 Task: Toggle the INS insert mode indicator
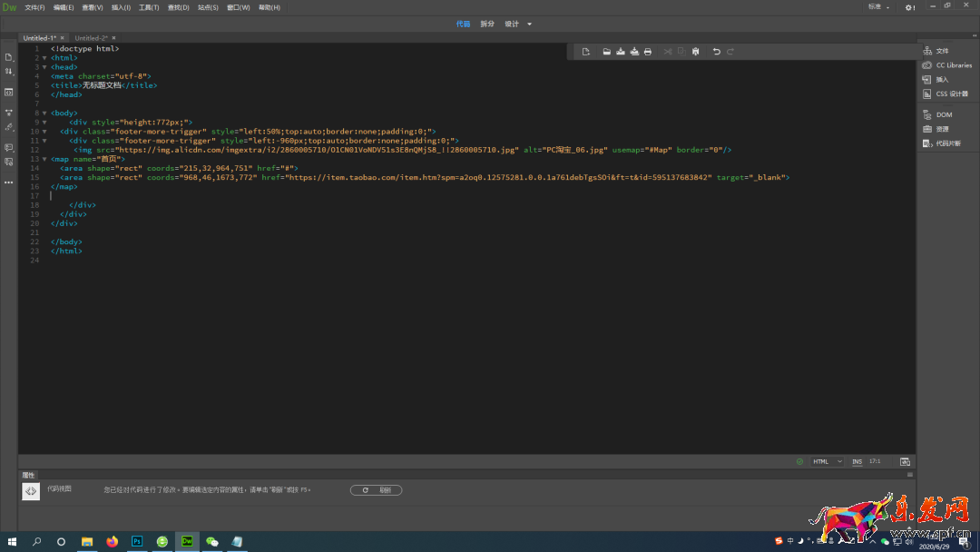[857, 461]
